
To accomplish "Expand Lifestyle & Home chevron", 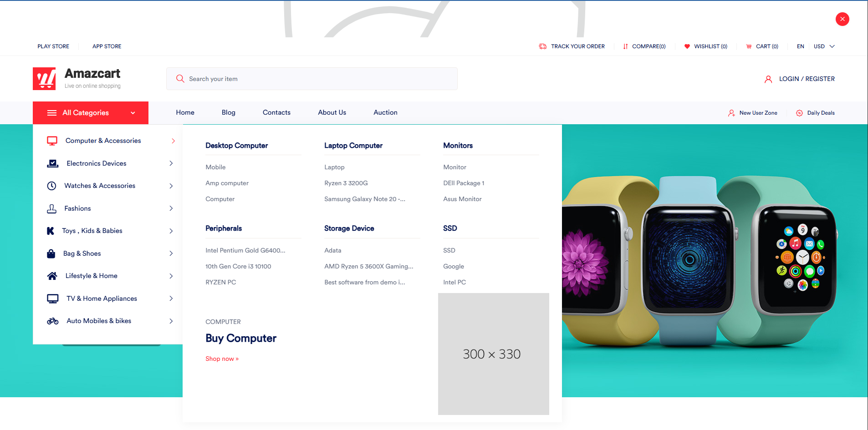I will click(171, 276).
